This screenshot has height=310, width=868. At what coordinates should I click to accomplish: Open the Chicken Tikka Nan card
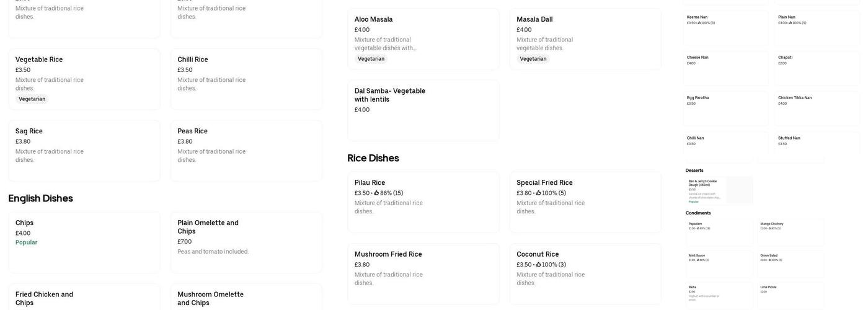tap(817, 108)
